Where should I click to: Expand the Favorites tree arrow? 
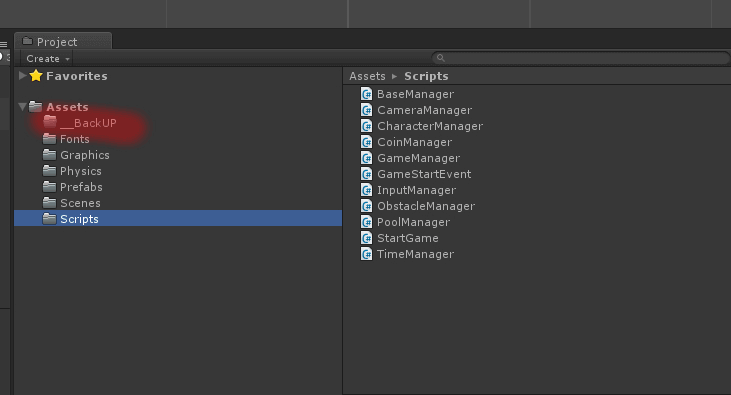point(22,76)
